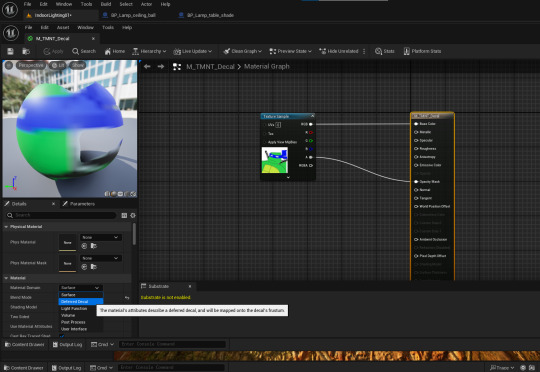
Task: Click the Pixel Depth Offset pin
Action: (416, 256)
